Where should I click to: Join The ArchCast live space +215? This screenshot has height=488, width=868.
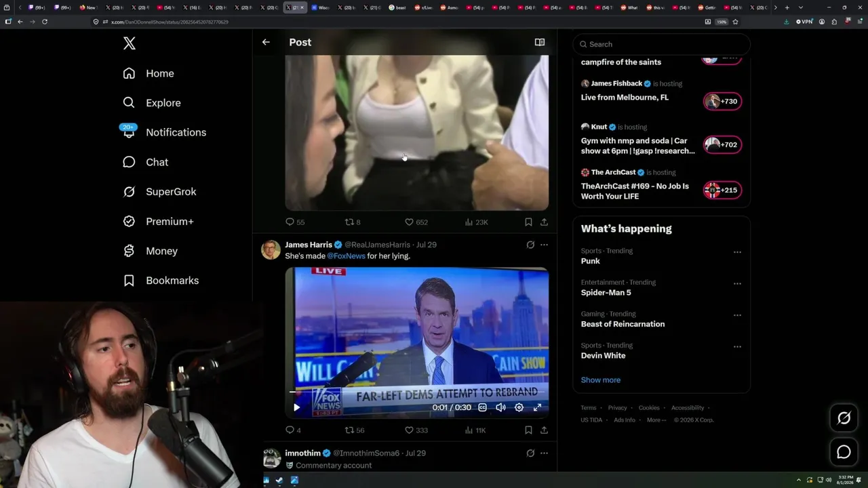pyautogui.click(x=722, y=190)
